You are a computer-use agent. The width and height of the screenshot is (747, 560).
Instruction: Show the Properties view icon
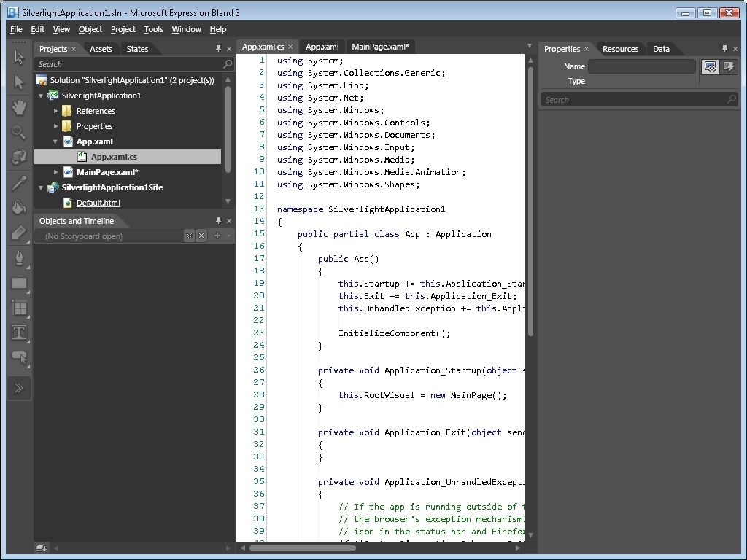tap(711, 66)
